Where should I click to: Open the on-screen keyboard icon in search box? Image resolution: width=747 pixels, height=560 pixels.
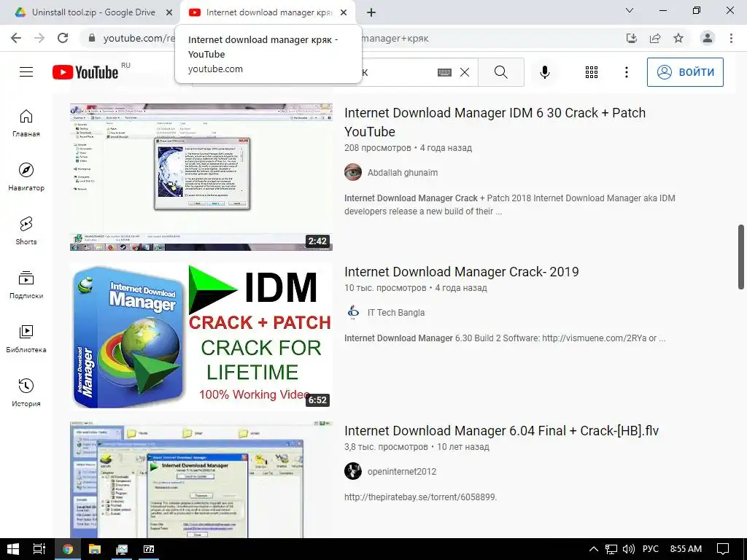444,72
